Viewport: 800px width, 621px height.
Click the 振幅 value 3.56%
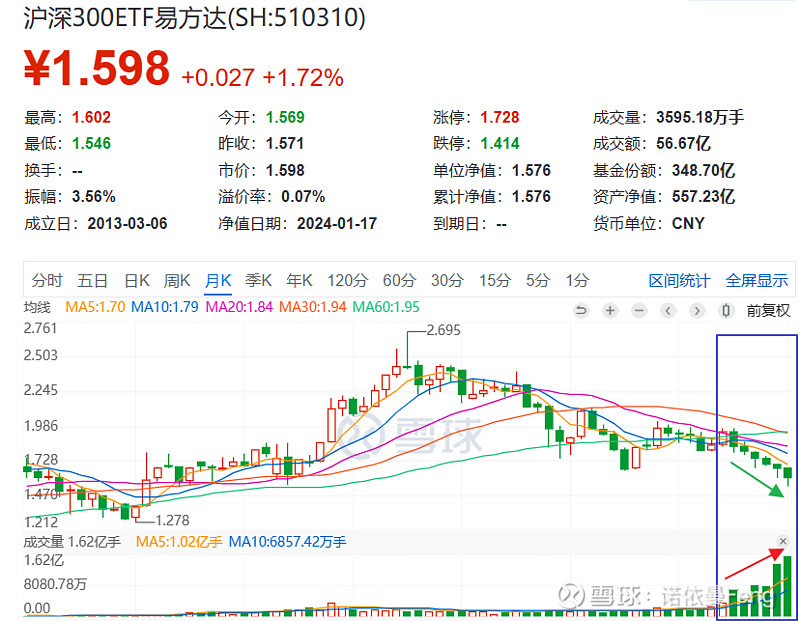[94, 196]
